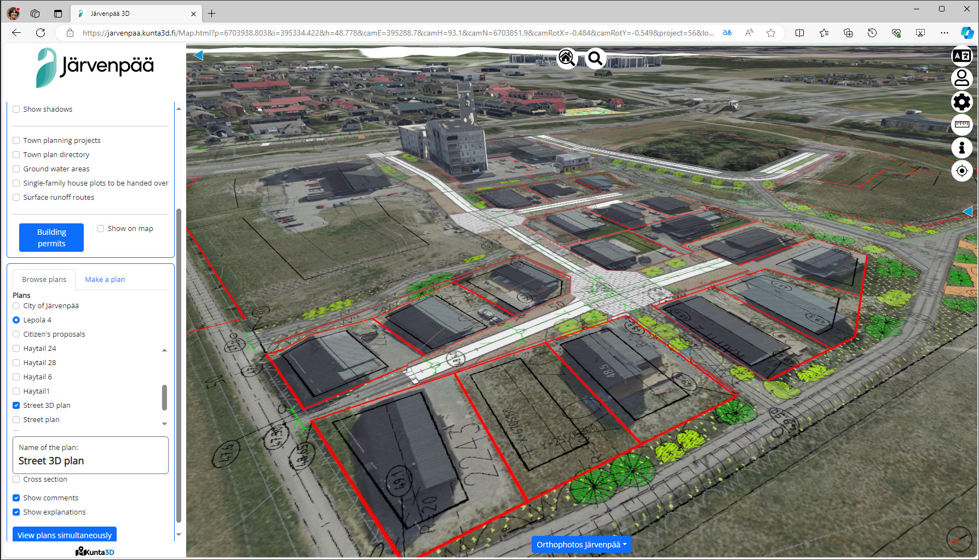
Task: Click the Kunta3D logo
Action: pyautogui.click(x=95, y=551)
